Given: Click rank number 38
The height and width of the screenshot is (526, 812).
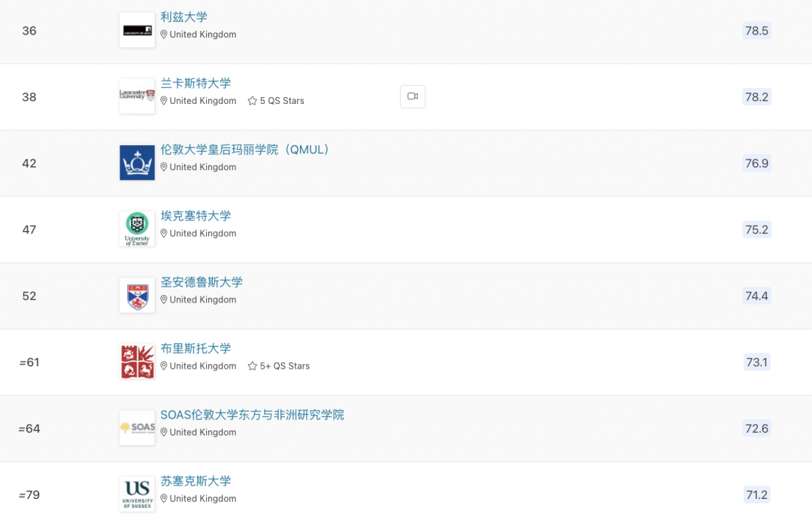Looking at the screenshot, I should tap(29, 97).
